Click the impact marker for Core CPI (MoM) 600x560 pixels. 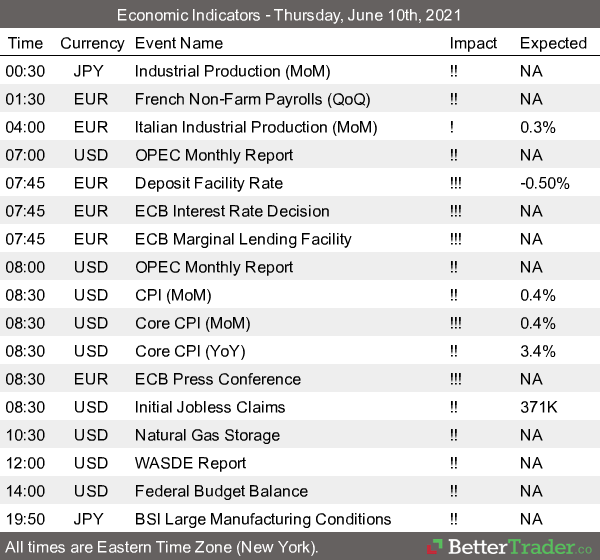pos(458,323)
